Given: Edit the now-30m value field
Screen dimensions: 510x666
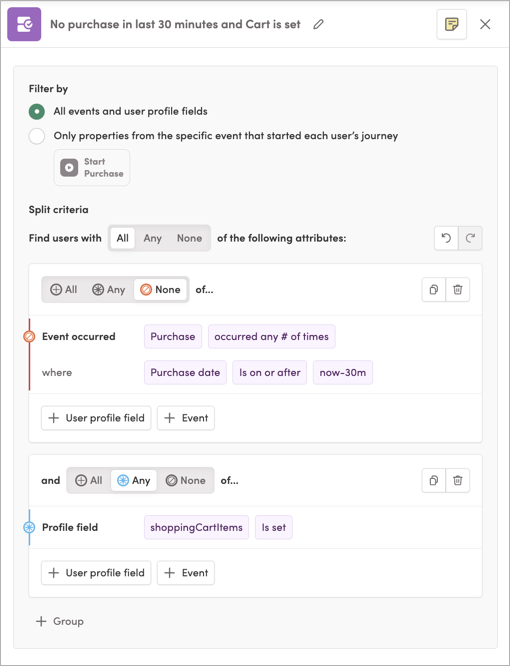Looking at the screenshot, I should 343,373.
